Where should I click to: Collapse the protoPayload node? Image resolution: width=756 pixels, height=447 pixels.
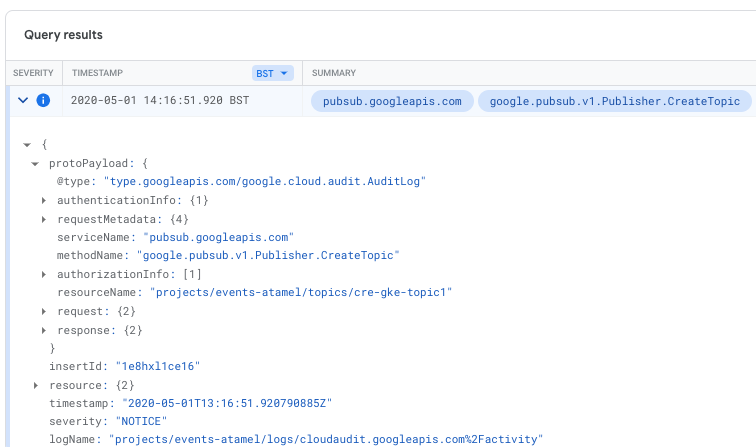pos(36,164)
